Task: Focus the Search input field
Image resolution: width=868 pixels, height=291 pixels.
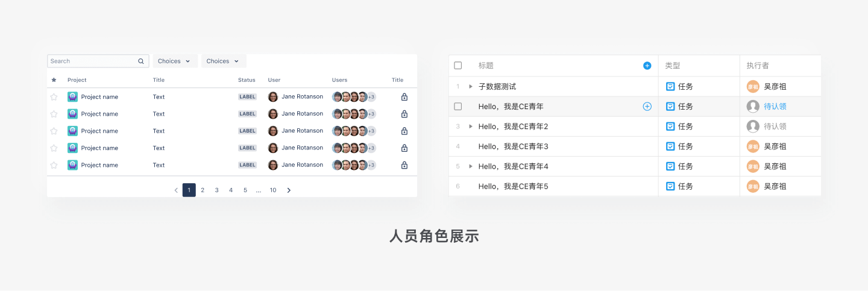Action: [98, 61]
